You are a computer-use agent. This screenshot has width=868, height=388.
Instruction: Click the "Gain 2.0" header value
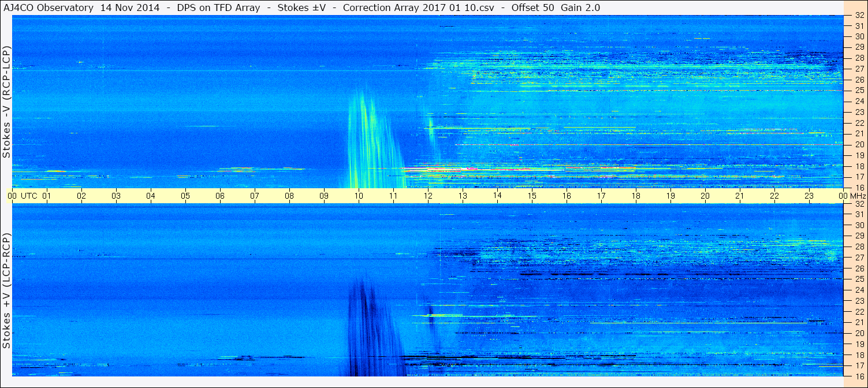[x=580, y=8]
